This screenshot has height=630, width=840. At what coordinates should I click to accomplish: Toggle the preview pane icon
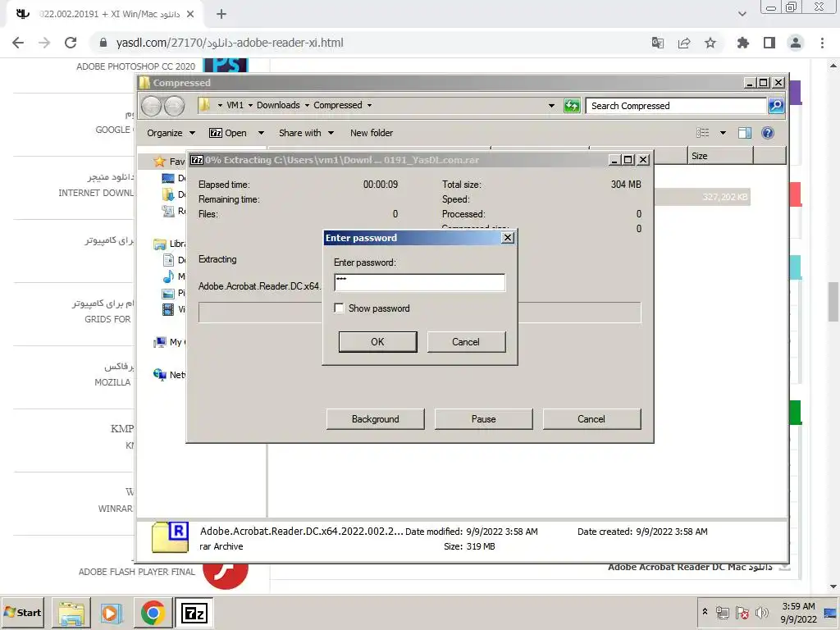point(745,133)
